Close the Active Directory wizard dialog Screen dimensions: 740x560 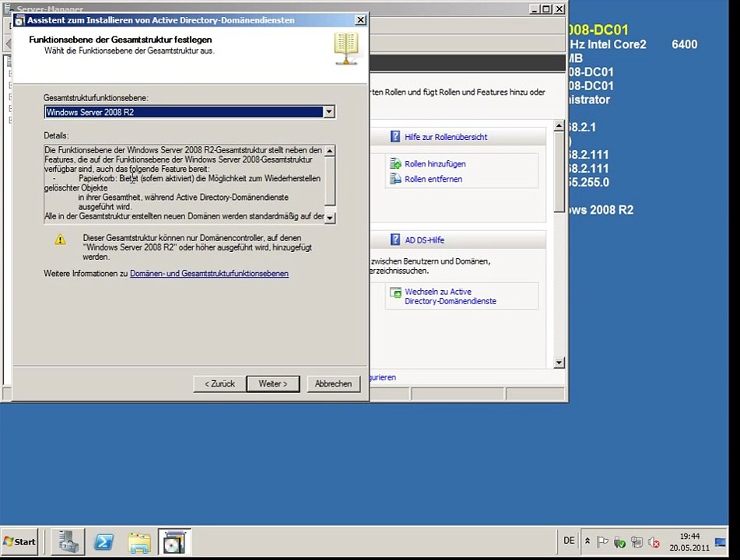(360, 19)
